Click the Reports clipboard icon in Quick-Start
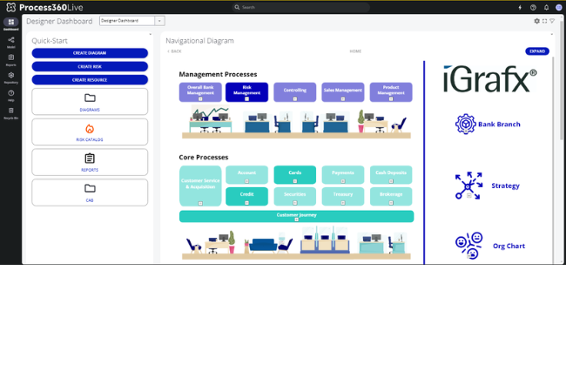The width and height of the screenshot is (566, 392). (x=90, y=158)
